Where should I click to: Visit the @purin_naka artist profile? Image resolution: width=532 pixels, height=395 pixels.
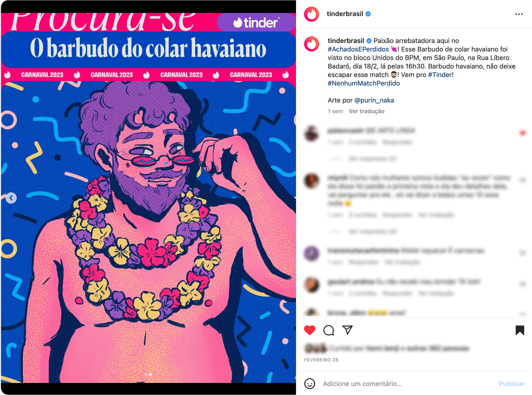pyautogui.click(x=374, y=100)
